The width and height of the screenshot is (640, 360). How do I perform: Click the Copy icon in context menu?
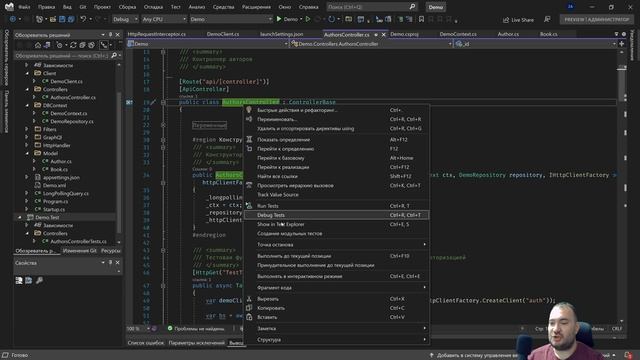[249, 308]
